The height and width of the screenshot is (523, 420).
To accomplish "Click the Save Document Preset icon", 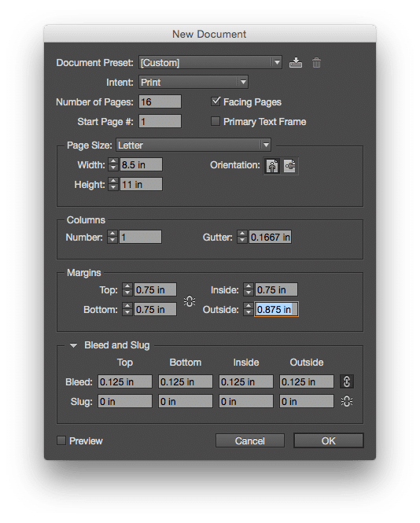I will (296, 63).
